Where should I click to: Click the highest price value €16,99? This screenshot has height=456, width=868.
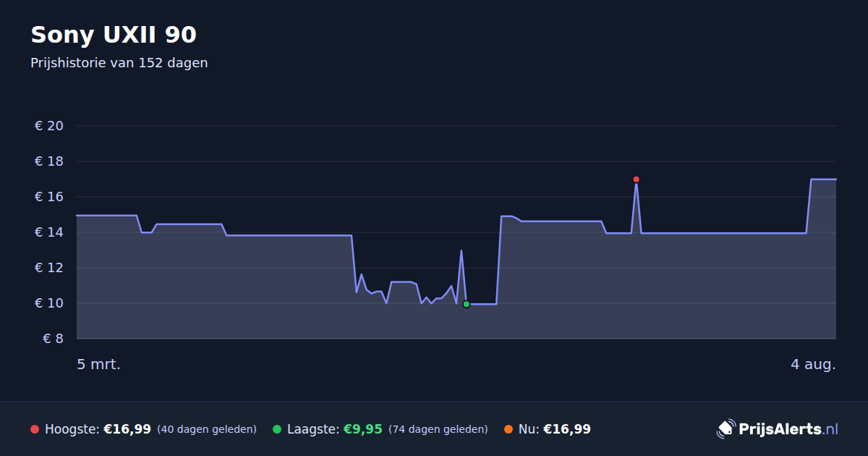point(127,429)
